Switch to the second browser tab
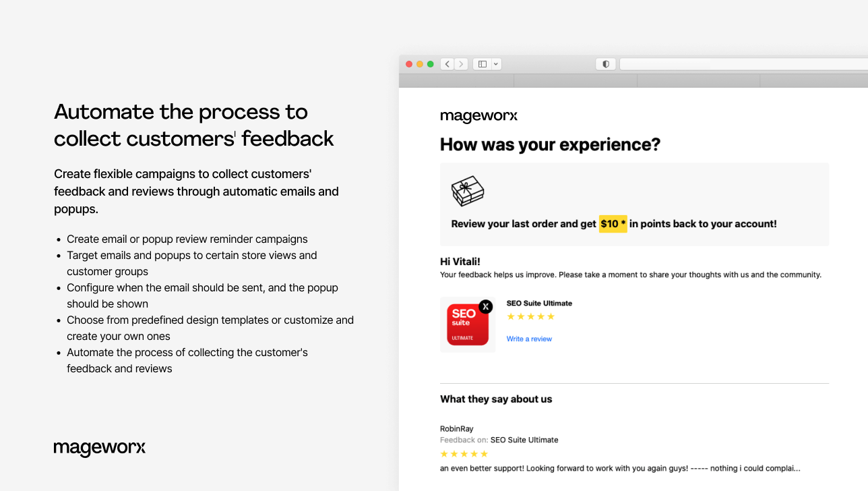This screenshot has height=491, width=868. 576,80
